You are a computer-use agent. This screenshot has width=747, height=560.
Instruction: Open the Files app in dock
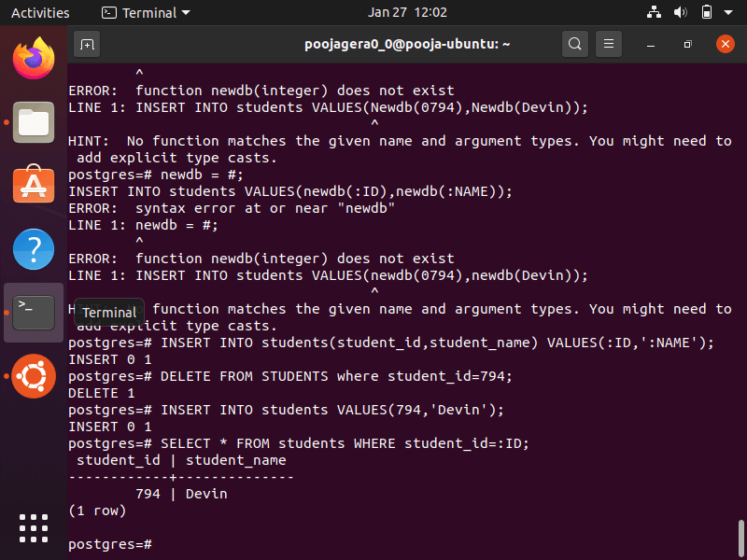(33, 122)
